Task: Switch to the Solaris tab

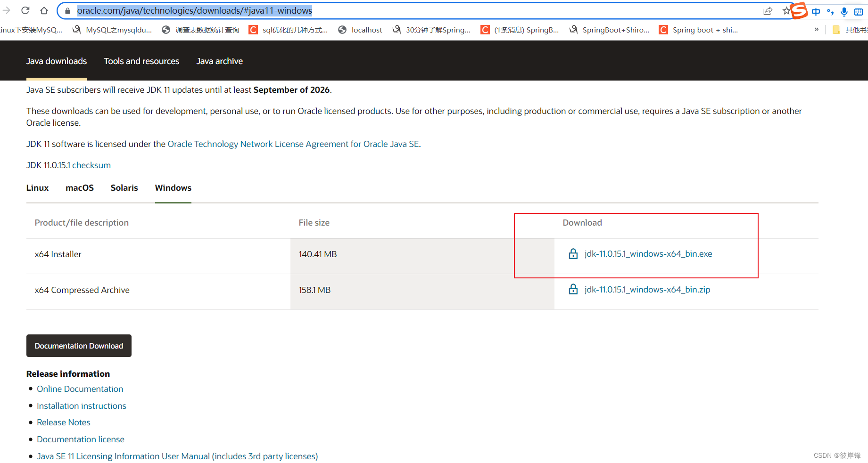Action: (x=124, y=188)
